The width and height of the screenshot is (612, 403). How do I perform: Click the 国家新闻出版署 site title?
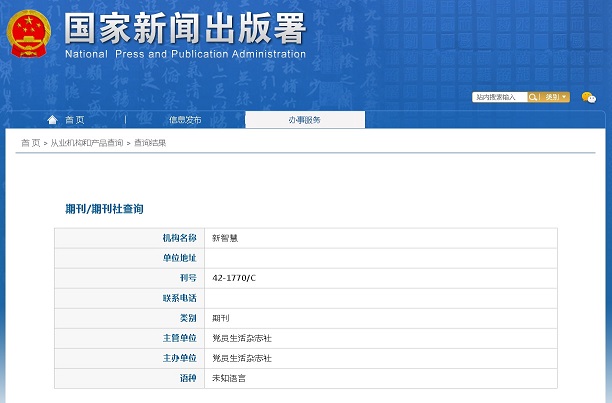(184, 27)
